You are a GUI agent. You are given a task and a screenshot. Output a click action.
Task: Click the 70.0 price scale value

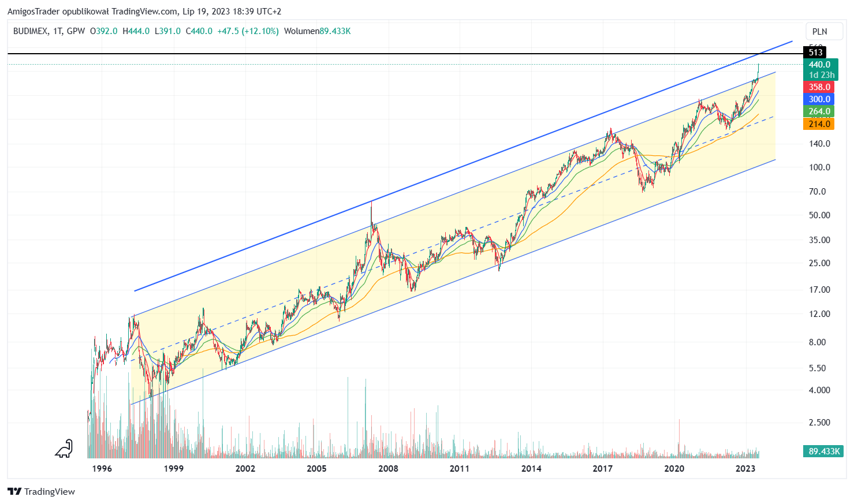[x=817, y=192]
